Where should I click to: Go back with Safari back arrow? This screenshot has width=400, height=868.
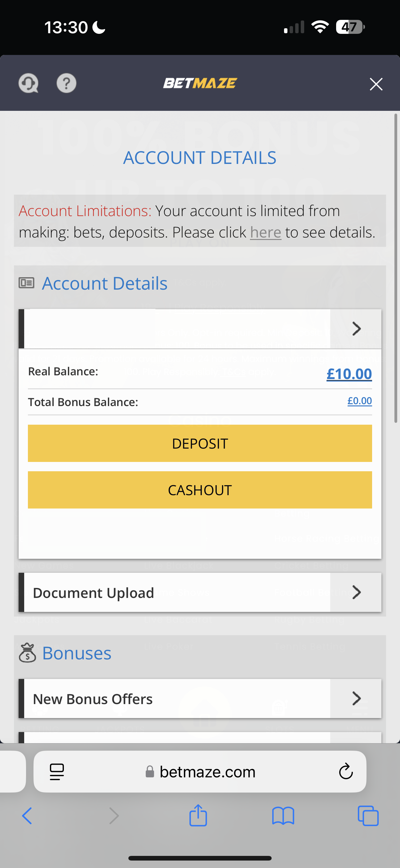tap(27, 816)
